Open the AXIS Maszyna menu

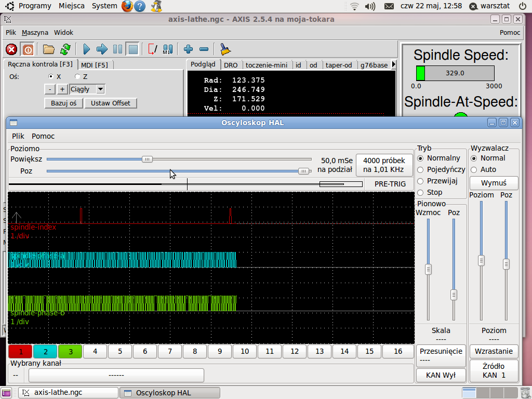tap(35, 33)
